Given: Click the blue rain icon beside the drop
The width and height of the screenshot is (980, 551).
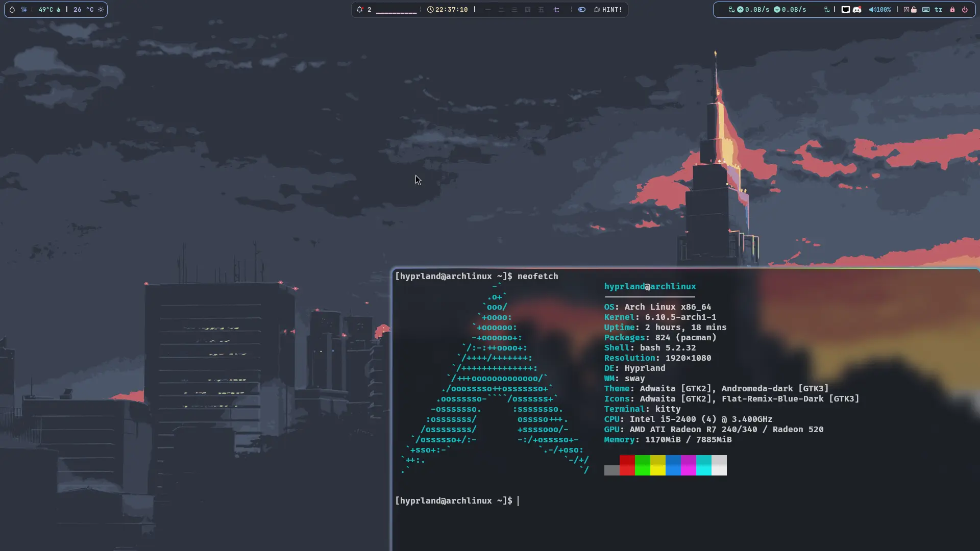Looking at the screenshot, I should [x=24, y=10].
